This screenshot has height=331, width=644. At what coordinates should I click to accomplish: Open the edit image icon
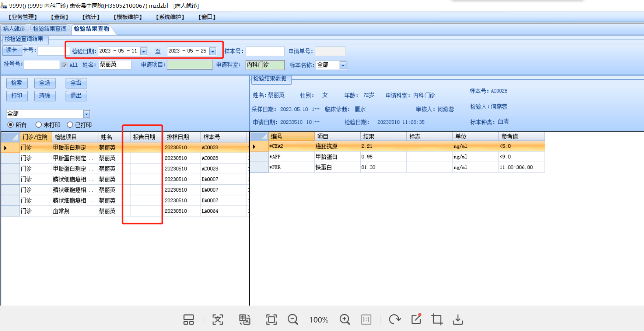click(x=416, y=319)
